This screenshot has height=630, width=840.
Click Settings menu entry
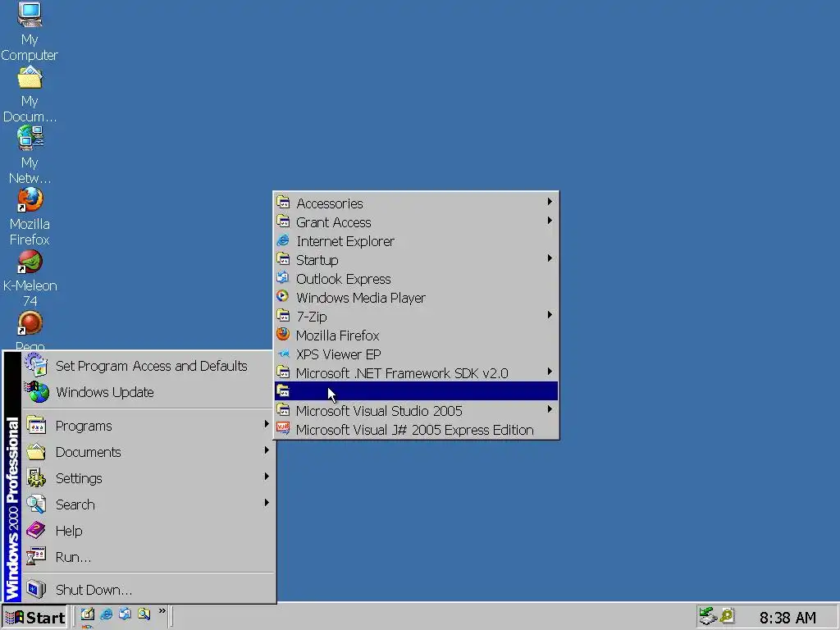(148, 478)
